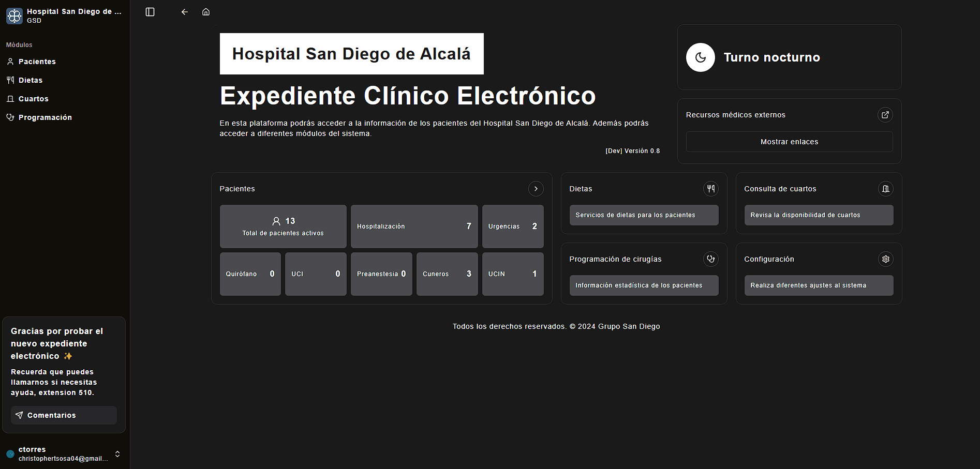Click the Turno nocturno label
980x469 pixels.
coord(771,57)
